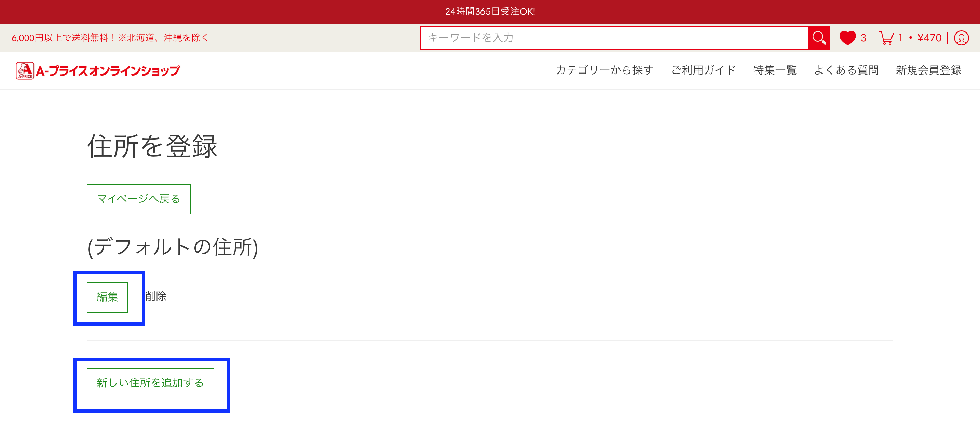This screenshot has height=435, width=980.
Task: Click 削除 to delete default address
Action: 155,296
